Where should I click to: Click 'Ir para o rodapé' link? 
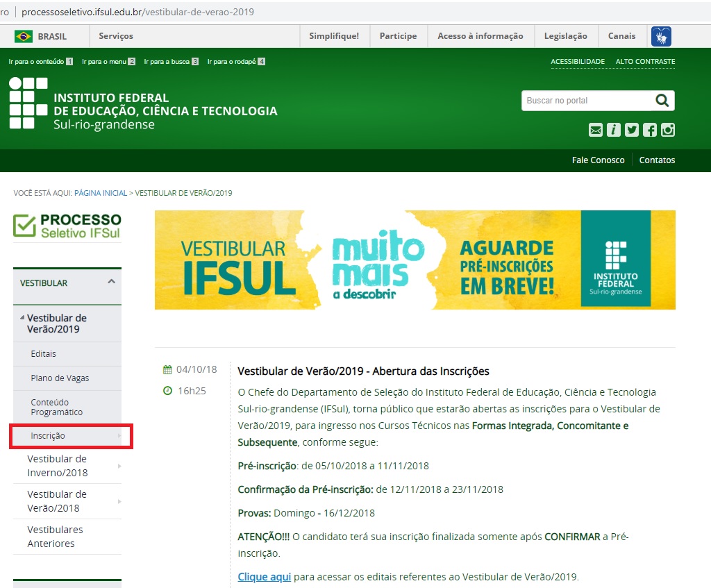(236, 62)
